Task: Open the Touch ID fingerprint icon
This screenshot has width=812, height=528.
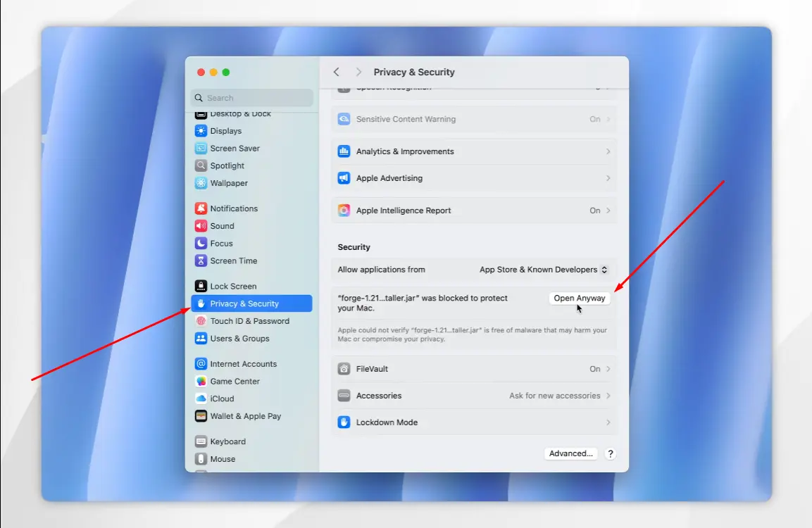Action: [x=201, y=321]
